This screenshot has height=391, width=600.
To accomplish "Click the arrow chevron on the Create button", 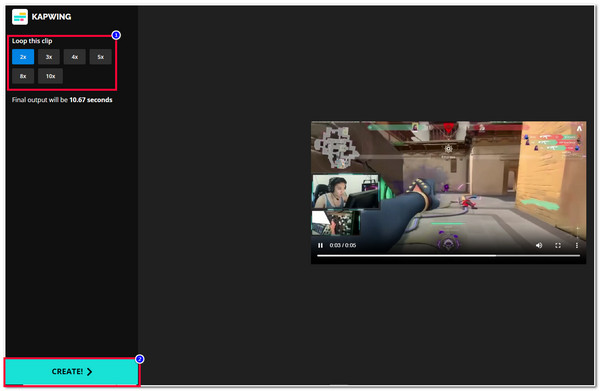I will click(x=89, y=371).
